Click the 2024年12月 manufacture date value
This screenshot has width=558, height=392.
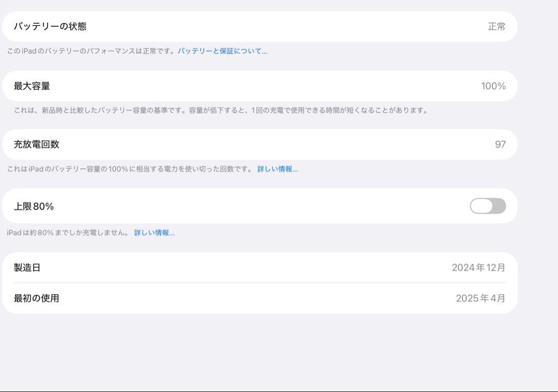tap(479, 268)
